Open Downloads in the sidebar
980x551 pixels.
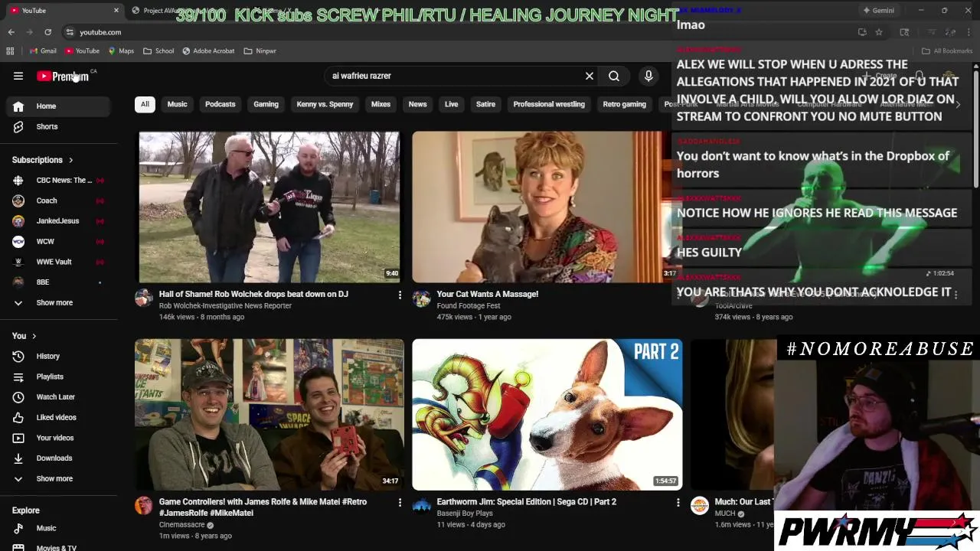pos(58,458)
